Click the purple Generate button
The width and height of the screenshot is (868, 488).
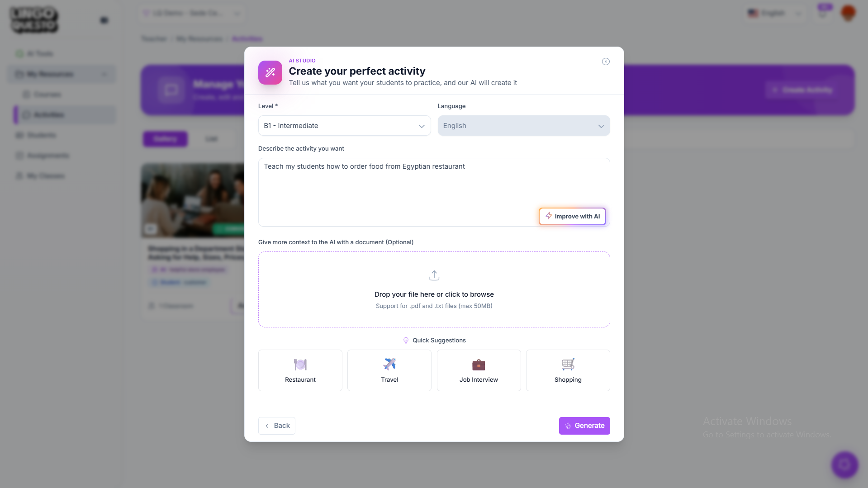[x=584, y=426]
